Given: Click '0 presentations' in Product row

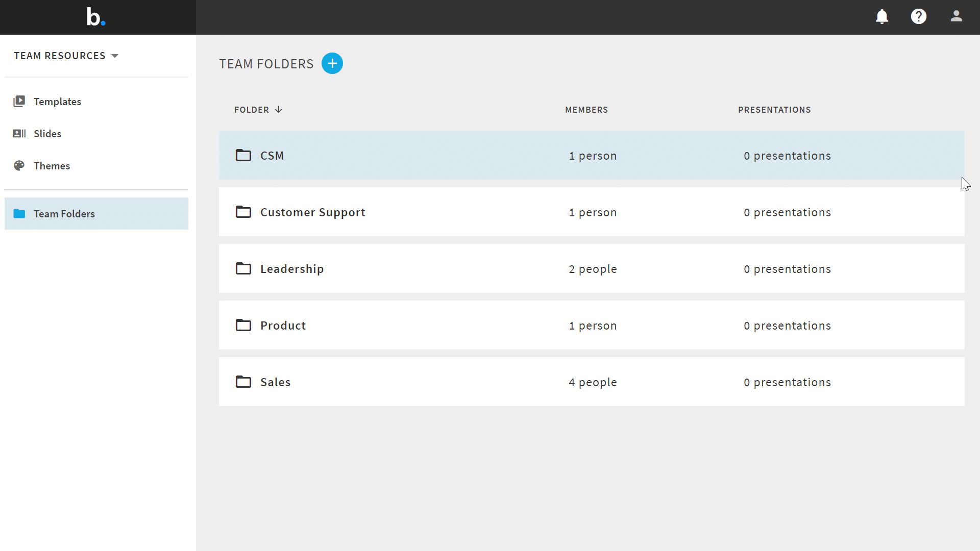Looking at the screenshot, I should (x=788, y=325).
